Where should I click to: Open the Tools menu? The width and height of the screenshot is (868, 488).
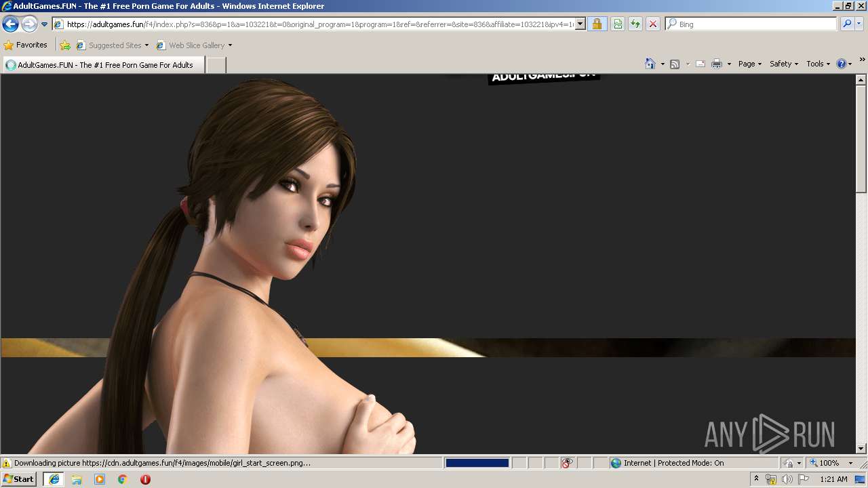(x=818, y=64)
